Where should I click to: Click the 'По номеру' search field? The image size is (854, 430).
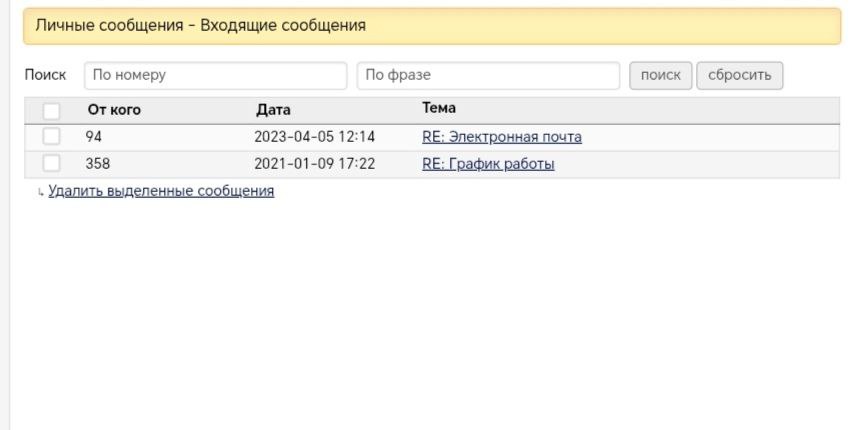coord(214,75)
